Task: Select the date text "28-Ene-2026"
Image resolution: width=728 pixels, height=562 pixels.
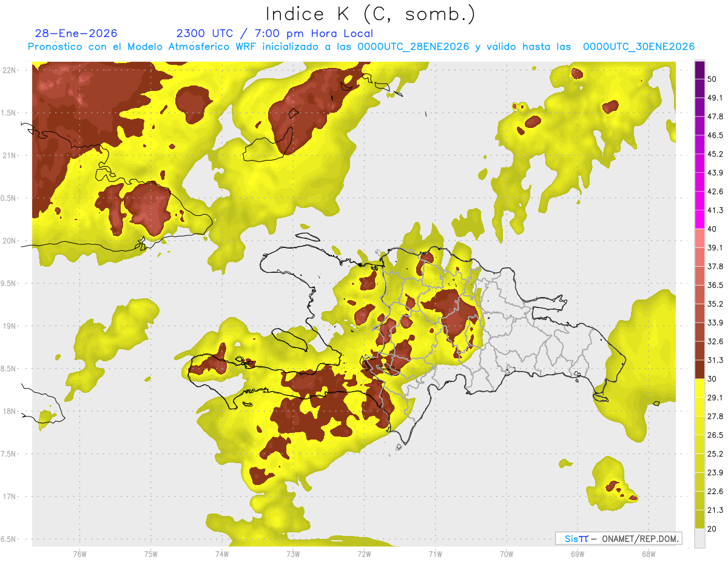Action: (76, 33)
